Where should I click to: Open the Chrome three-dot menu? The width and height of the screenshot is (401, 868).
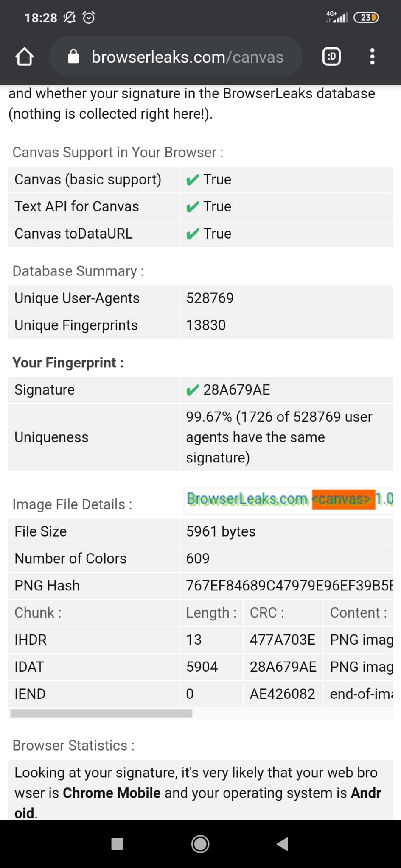pos(372,56)
